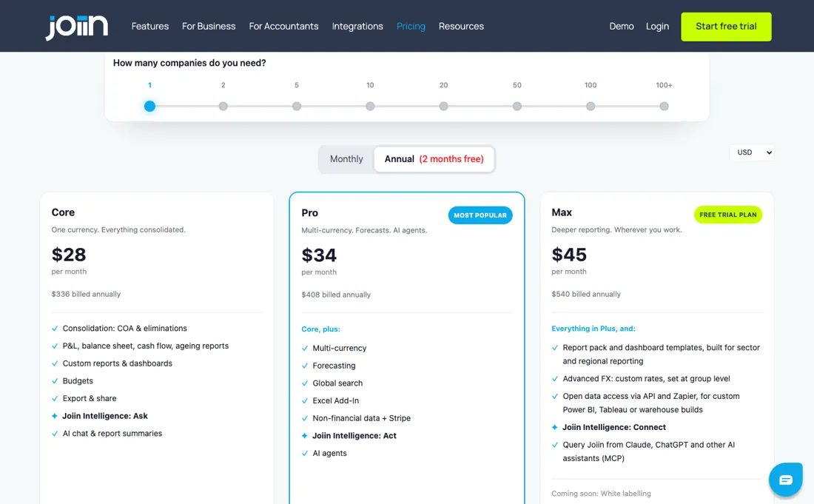This screenshot has height=504, width=814.
Task: Set companies slider to 2
Action: pyautogui.click(x=223, y=106)
